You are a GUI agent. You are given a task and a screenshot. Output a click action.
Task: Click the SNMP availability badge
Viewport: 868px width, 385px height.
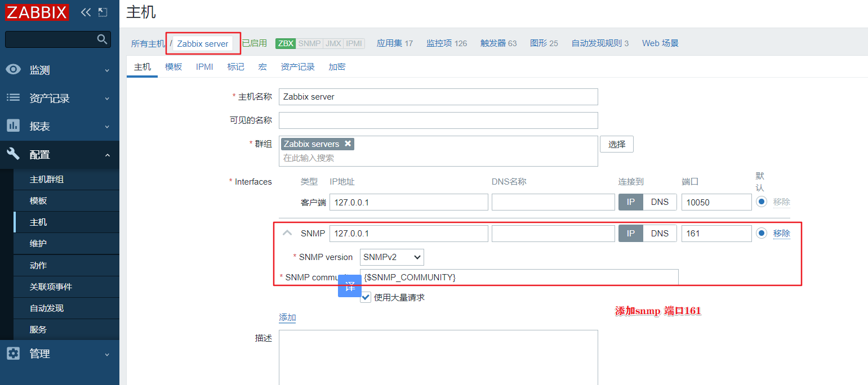coord(309,43)
